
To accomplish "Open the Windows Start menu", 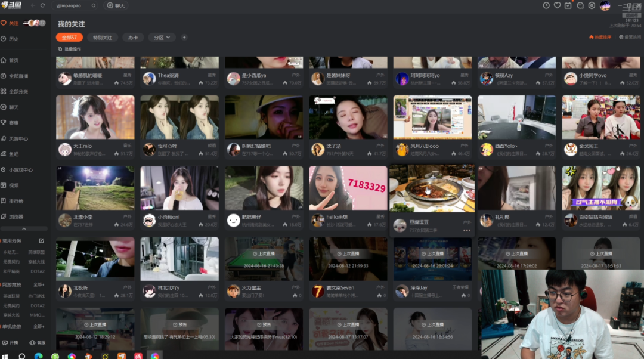I will click(5, 356).
